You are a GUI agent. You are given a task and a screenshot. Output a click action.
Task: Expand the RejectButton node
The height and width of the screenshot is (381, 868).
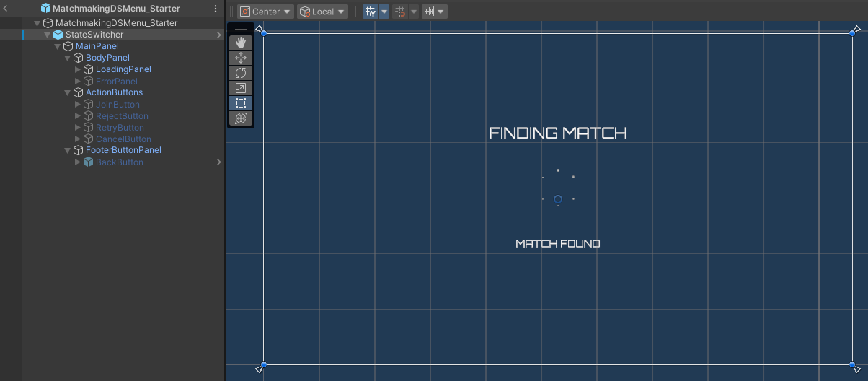click(78, 115)
